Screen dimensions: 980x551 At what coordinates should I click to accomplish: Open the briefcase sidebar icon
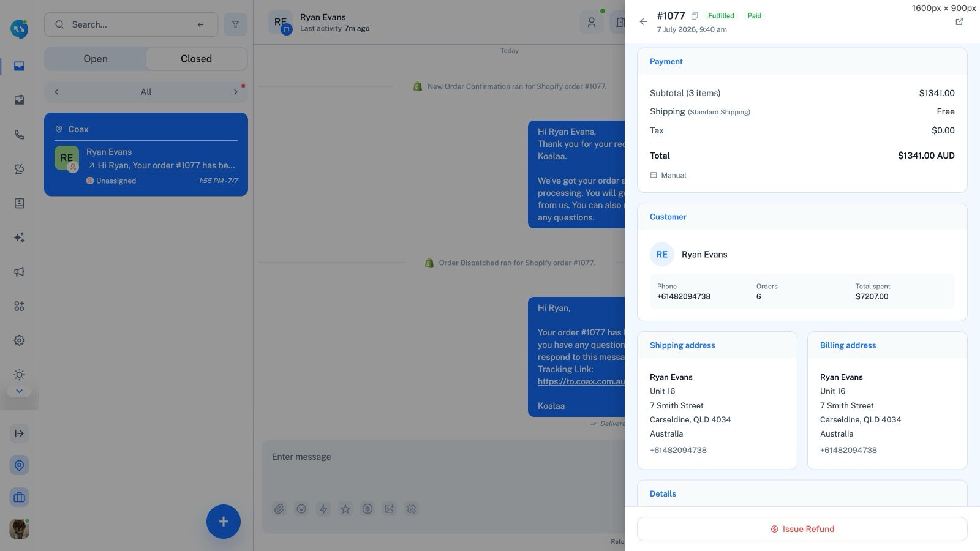(x=19, y=497)
